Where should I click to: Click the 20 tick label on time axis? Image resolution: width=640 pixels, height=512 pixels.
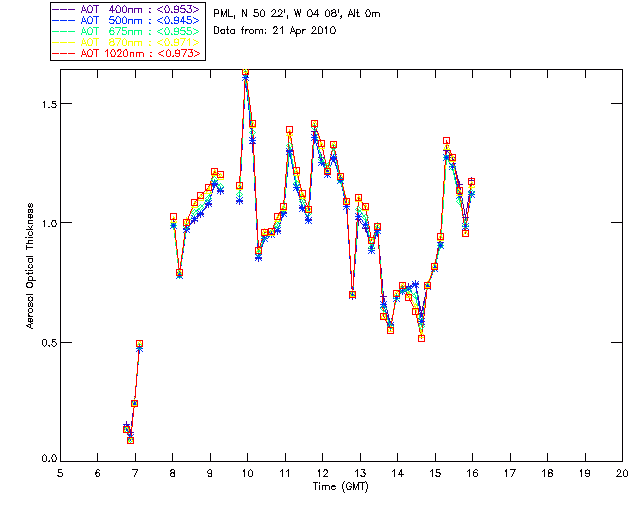[622, 473]
